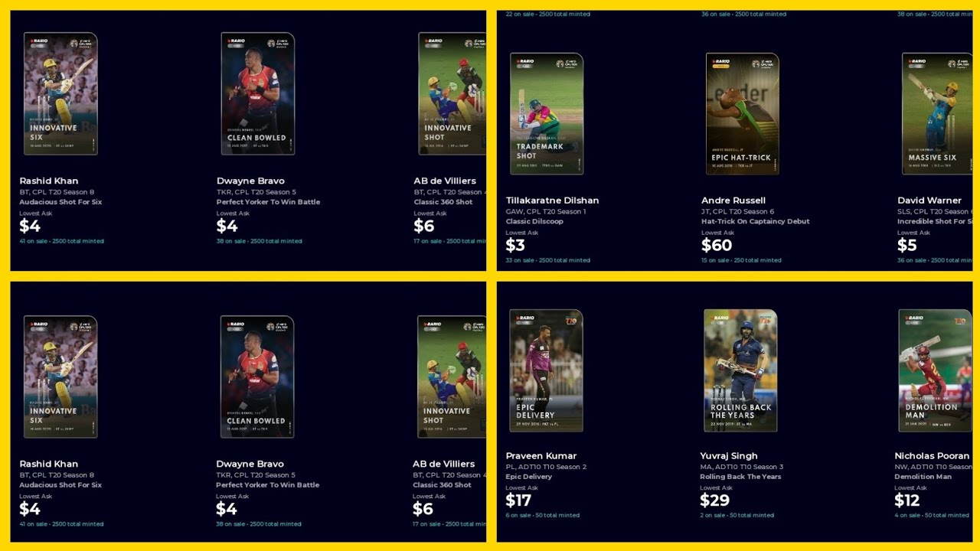980x551 pixels.
Task: Open Andre Russell Epic Hat-Trick card image
Action: 742,114
